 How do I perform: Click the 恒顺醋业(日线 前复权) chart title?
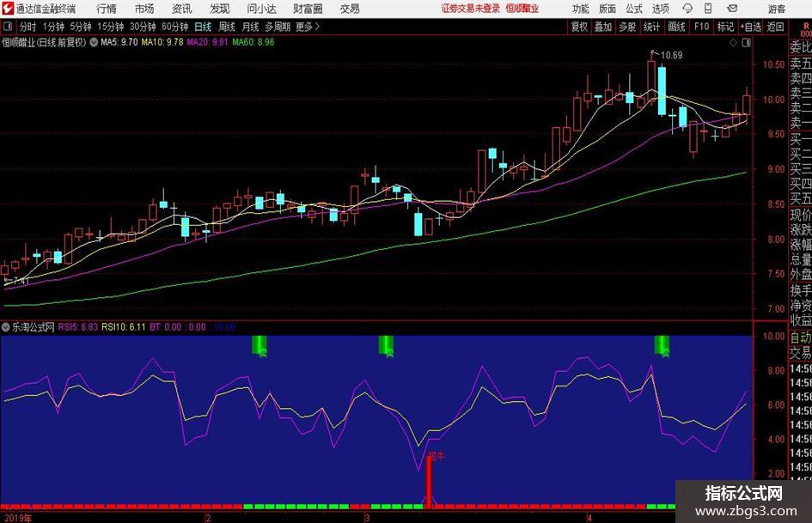point(44,42)
